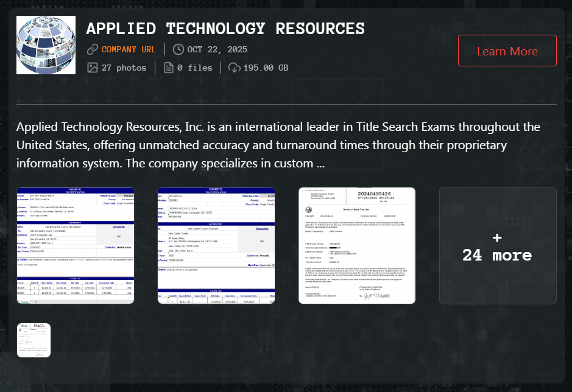Click the cloud download icon beside 195.00 GB
This screenshot has width=572, height=392.
tap(234, 68)
